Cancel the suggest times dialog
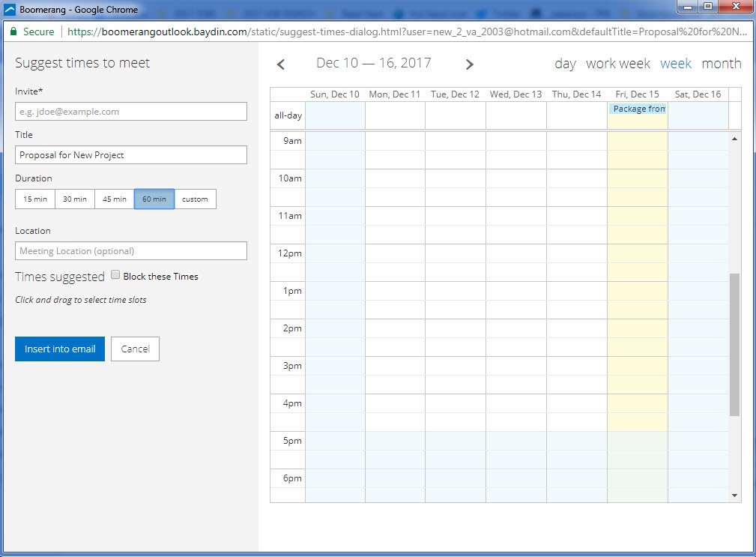Image resolution: width=756 pixels, height=557 pixels. tap(135, 349)
